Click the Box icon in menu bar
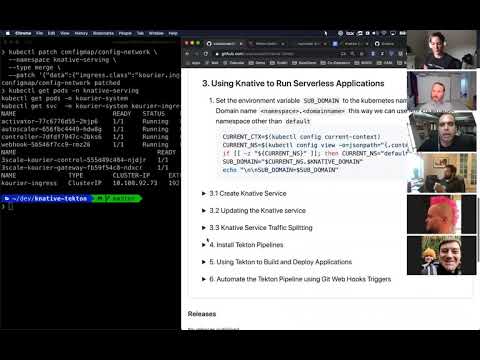The width and height of the screenshot is (480, 360). tap(350, 33)
